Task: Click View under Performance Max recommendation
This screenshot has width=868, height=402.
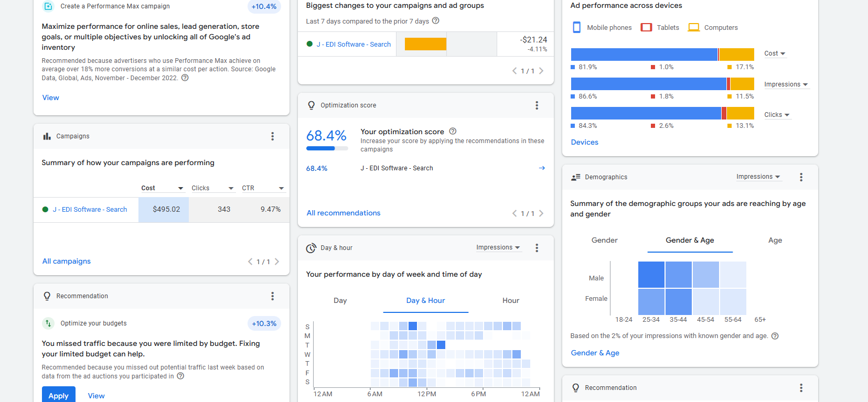Action: (51, 97)
